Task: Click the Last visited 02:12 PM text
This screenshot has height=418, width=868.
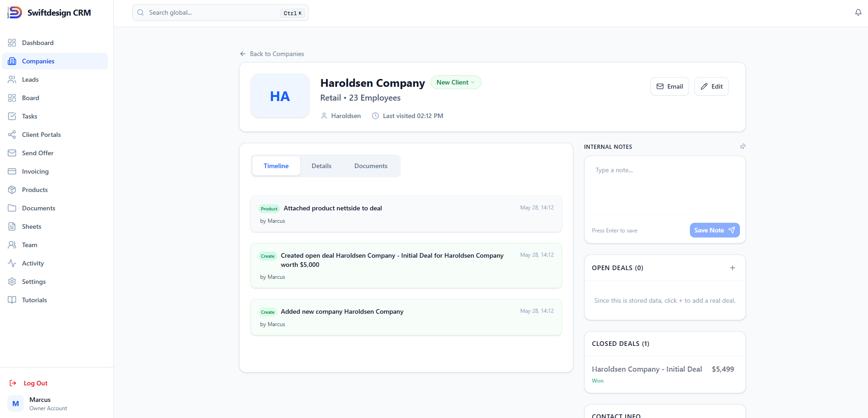Action: coord(413,116)
